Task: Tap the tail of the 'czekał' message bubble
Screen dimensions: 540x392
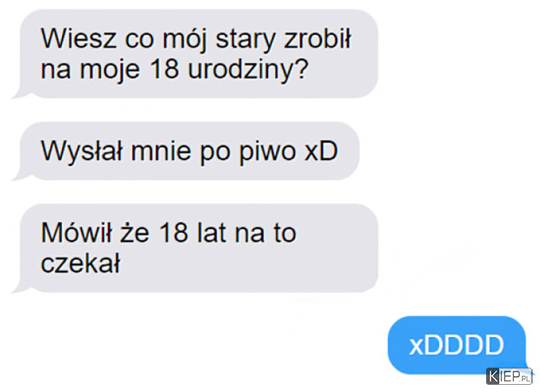Action: click(x=17, y=288)
